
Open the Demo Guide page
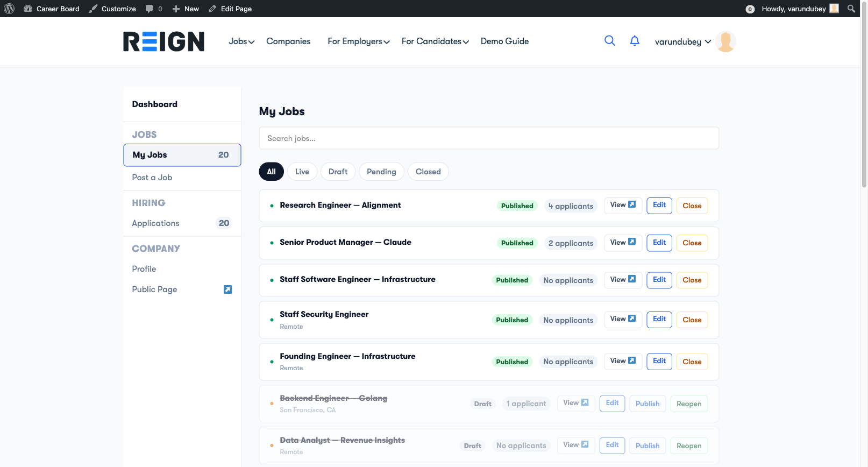point(504,41)
